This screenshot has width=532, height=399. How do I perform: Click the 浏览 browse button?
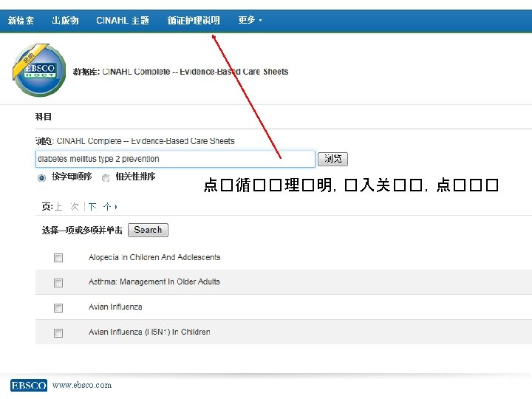pos(332,159)
